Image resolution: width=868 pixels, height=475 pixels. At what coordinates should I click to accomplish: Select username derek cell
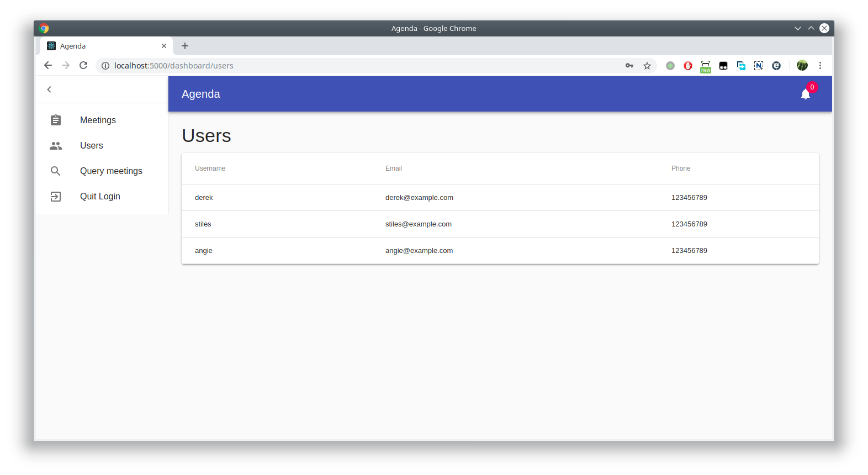(204, 198)
